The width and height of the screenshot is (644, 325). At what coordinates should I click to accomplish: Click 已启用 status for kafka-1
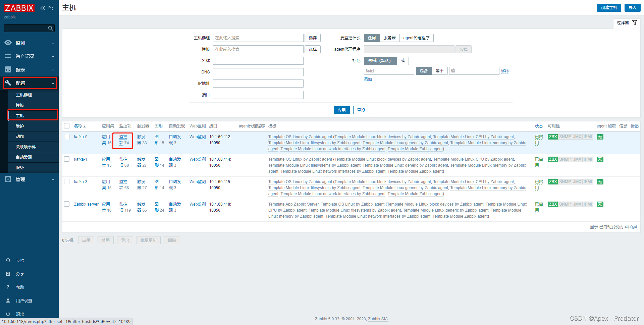539,162
